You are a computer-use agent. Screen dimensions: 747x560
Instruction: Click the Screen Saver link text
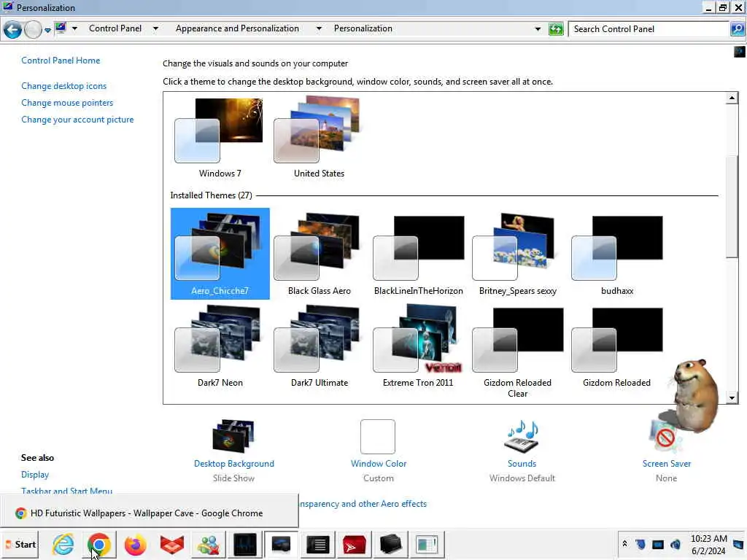pos(667,464)
